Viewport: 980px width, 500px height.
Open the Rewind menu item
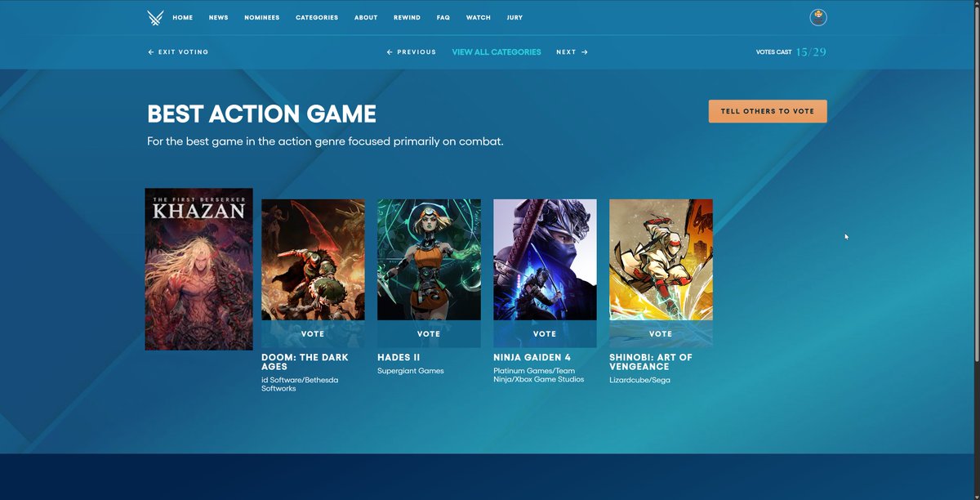click(407, 17)
